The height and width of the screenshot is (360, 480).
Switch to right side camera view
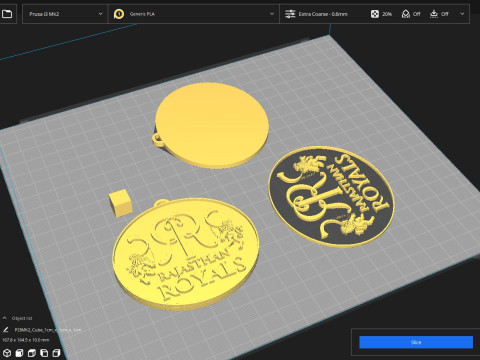(56, 353)
